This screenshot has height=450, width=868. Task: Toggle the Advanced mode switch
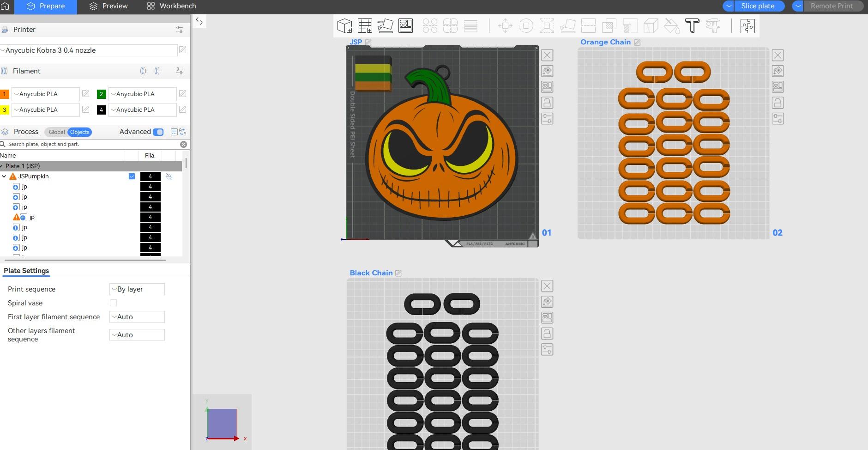158,132
